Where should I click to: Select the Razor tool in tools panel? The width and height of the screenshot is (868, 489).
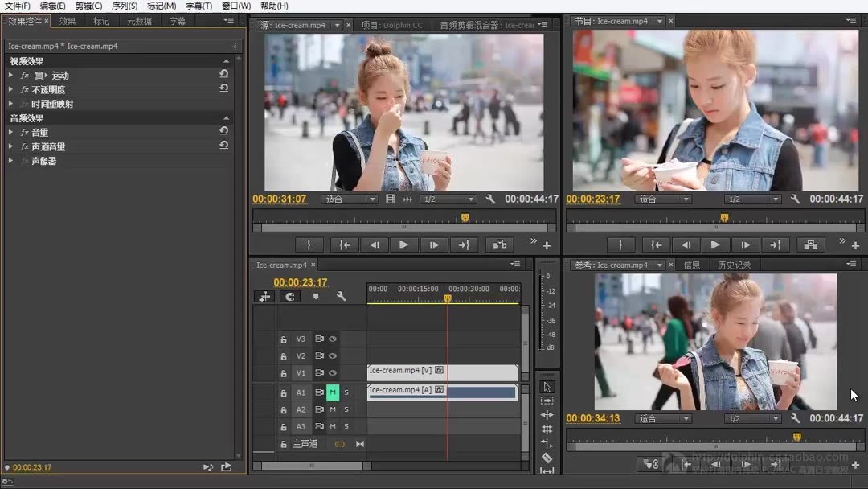coord(547,458)
